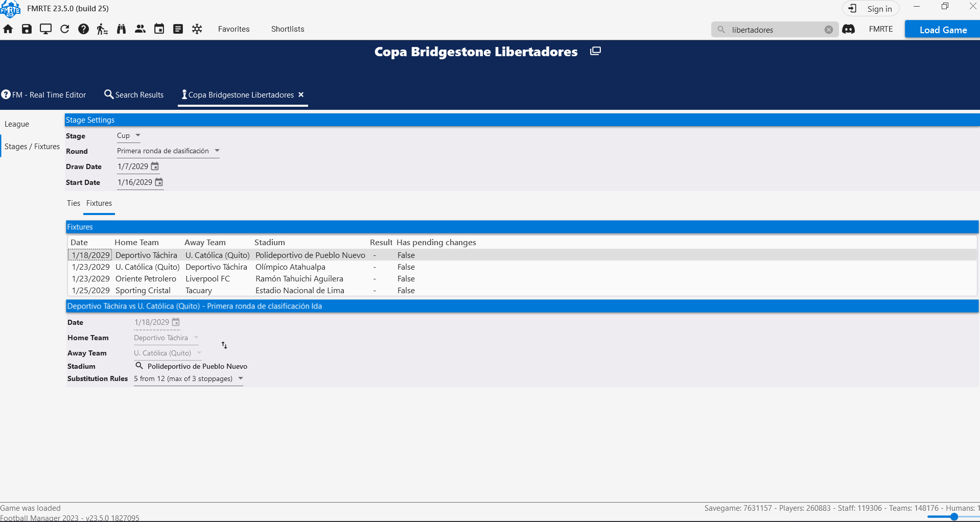
Task: Open the FMRTE menu link
Action: [x=881, y=29]
